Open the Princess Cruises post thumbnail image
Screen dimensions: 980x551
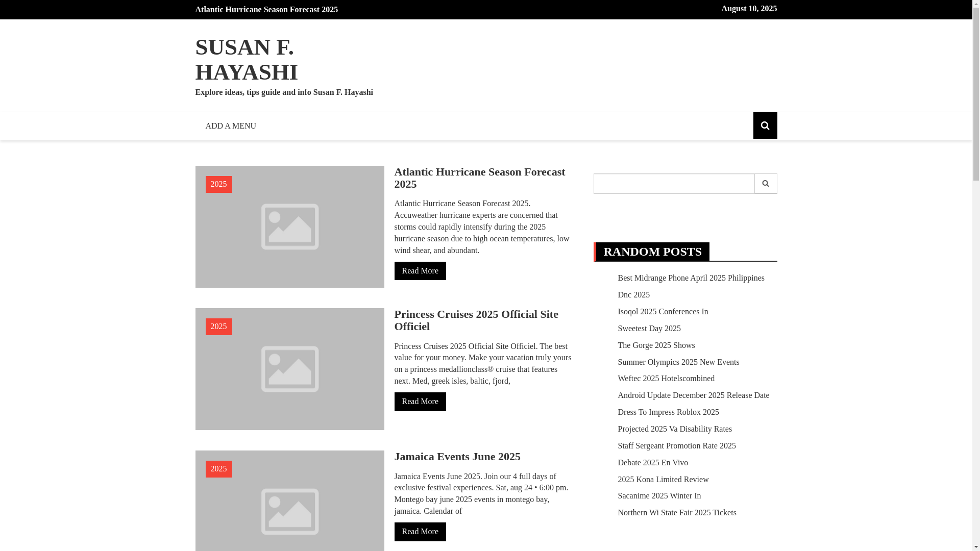pyautogui.click(x=289, y=369)
